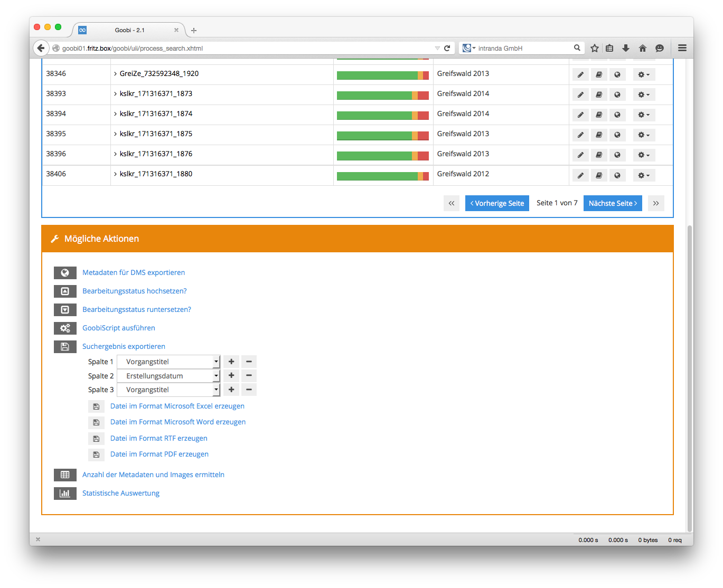Open the metadata book icon for row 38394
Viewport: 723px width, 588px height.
599,115
